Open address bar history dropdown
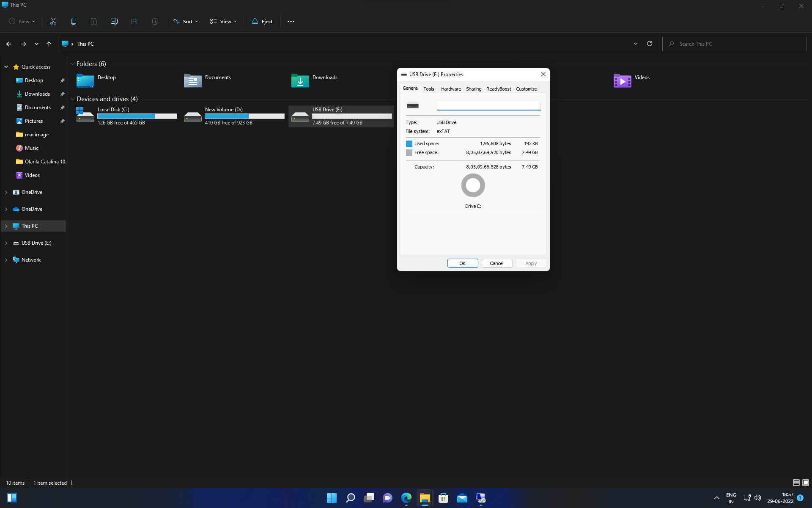Screen dimensions: 812x508 click(636, 44)
